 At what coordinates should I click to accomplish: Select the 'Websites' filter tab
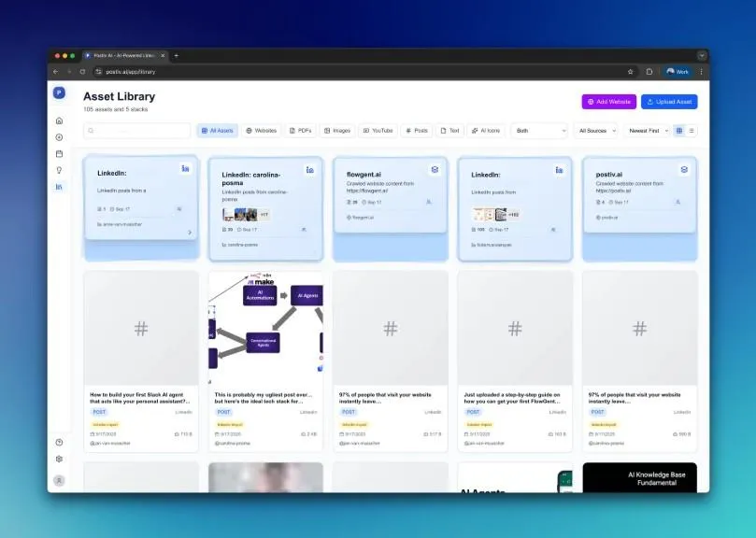(261, 131)
